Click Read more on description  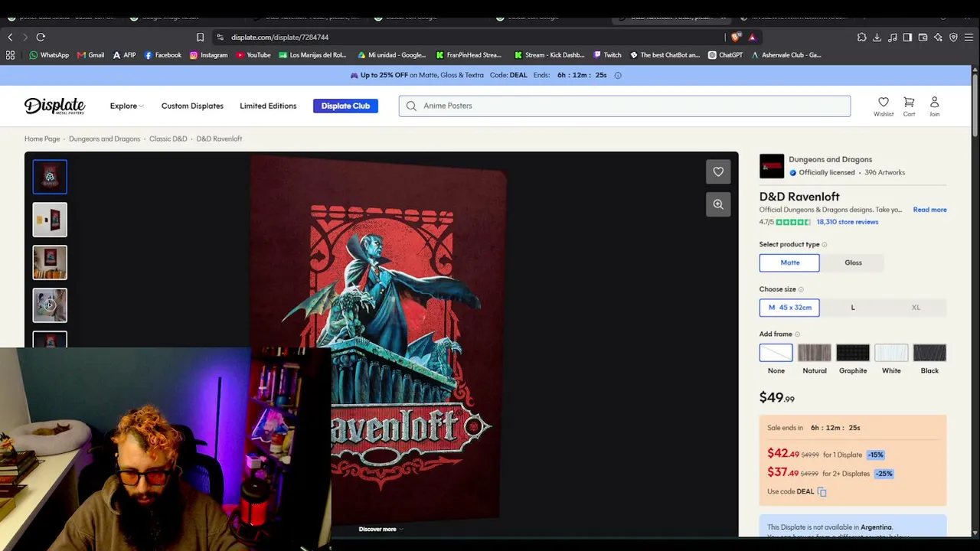pos(929,210)
